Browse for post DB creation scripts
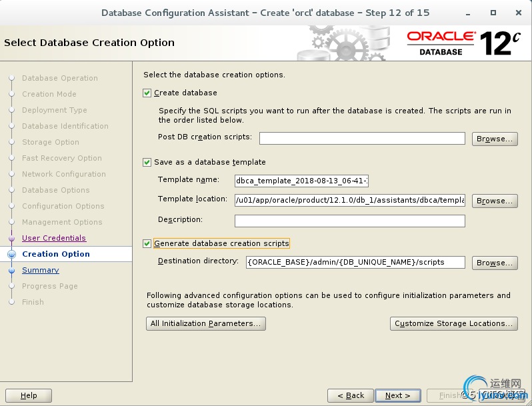Screen dimensions: 532x406 [495, 139]
